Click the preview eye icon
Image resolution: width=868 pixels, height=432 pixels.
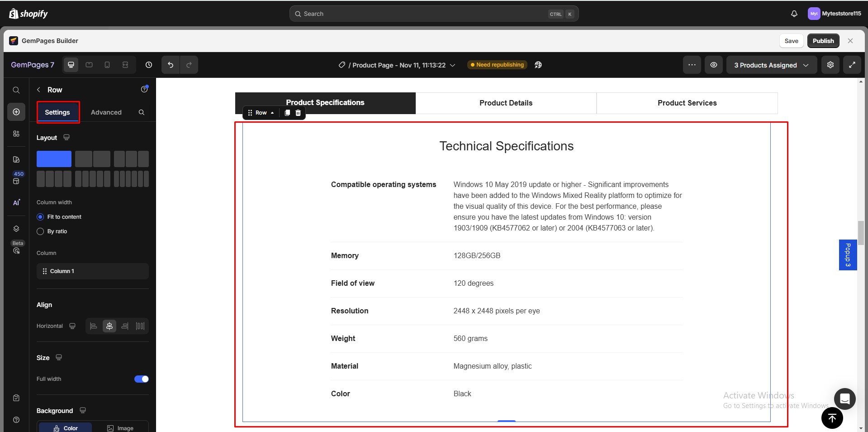tap(713, 65)
